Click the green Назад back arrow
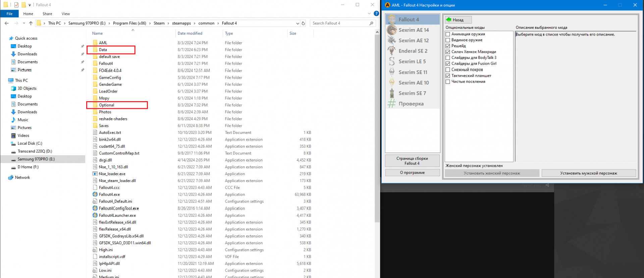This screenshot has width=644, height=278. [449, 20]
